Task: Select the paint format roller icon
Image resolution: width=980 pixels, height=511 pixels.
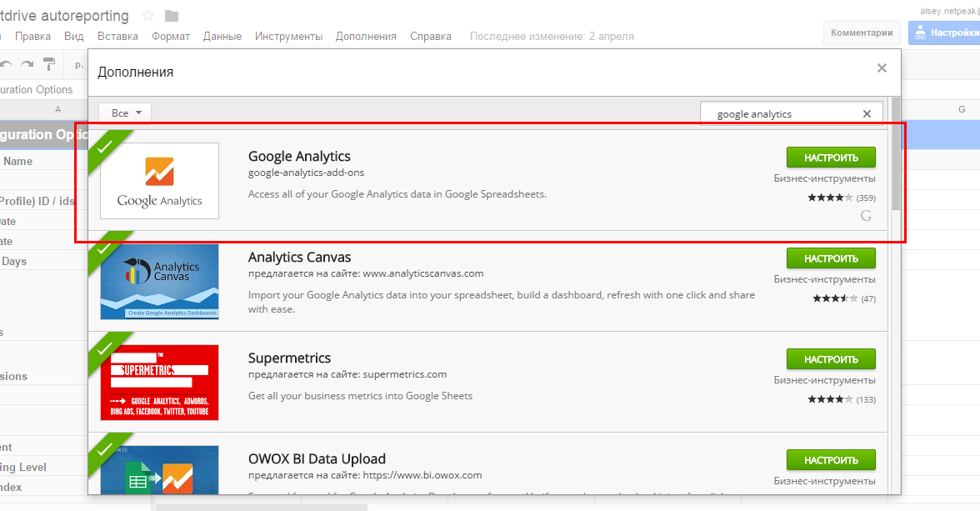Action: pyautogui.click(x=48, y=64)
